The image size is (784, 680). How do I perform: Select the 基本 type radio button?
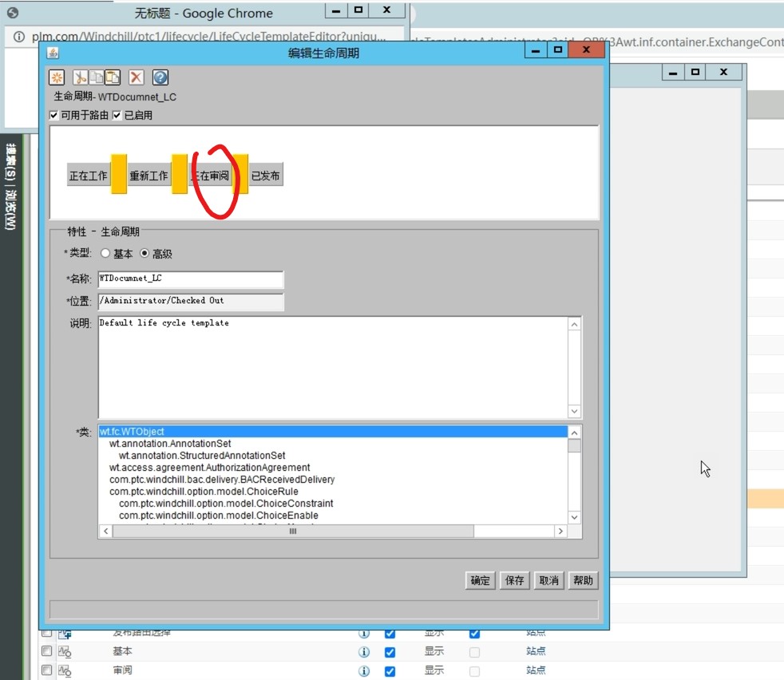105,253
